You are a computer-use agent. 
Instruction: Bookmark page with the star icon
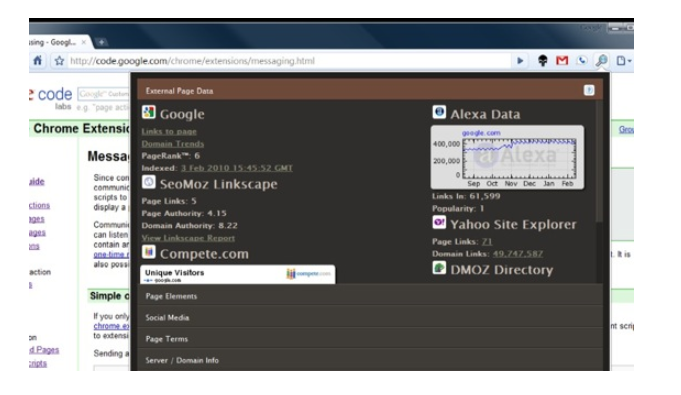[x=59, y=61]
